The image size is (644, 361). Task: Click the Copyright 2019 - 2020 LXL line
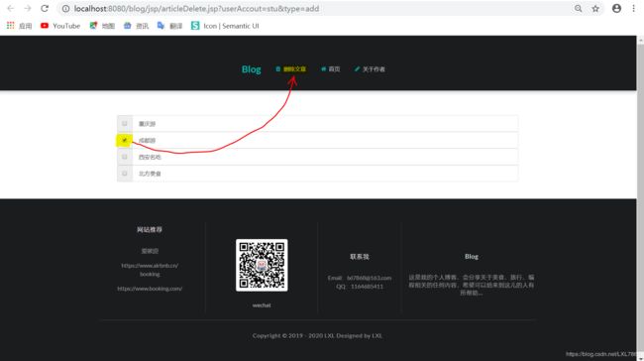click(317, 335)
